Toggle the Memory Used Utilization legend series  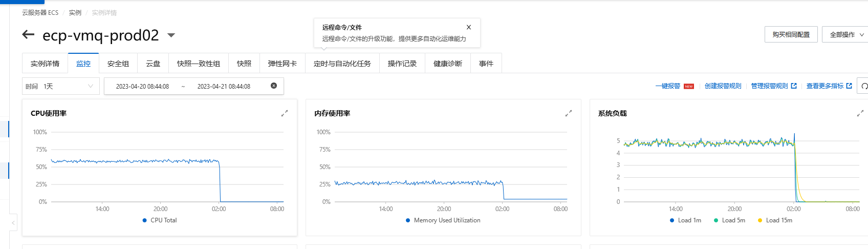pyautogui.click(x=443, y=220)
